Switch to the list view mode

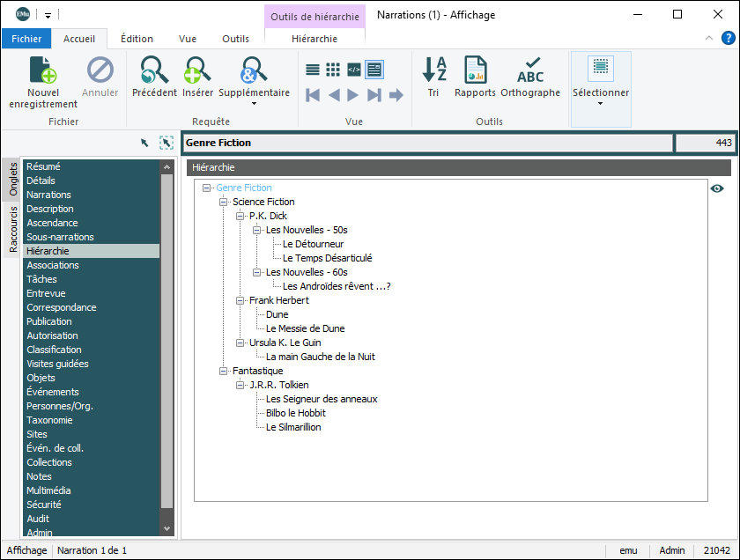(x=313, y=70)
